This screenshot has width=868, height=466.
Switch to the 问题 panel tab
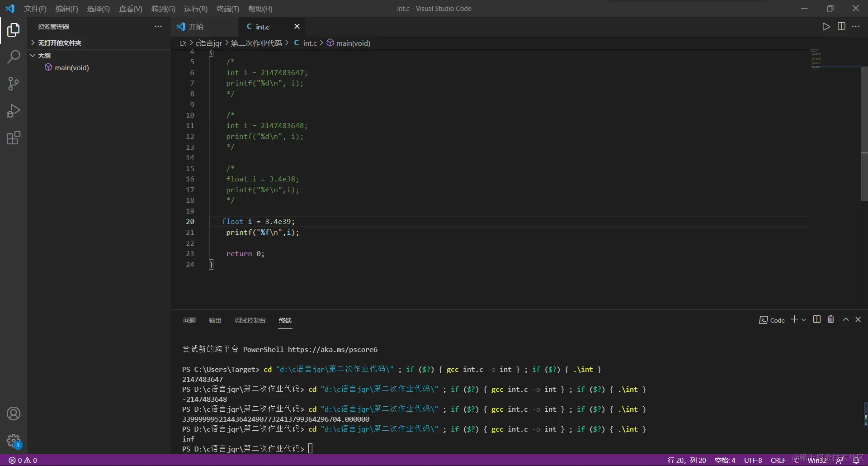tap(189, 320)
